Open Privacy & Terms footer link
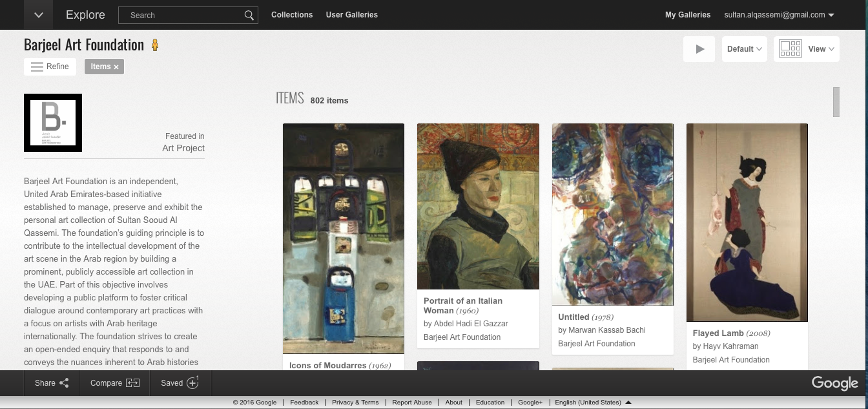 [355, 403]
